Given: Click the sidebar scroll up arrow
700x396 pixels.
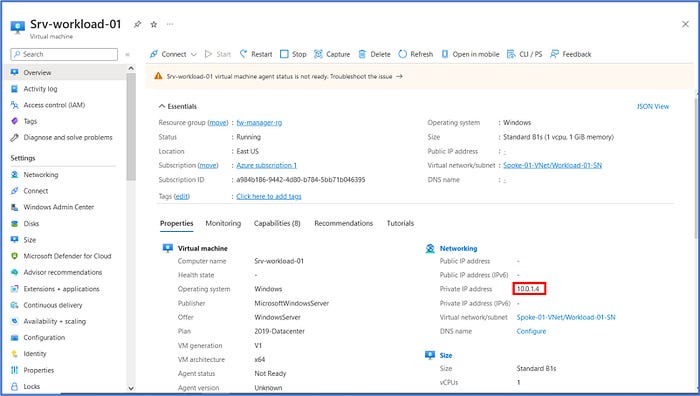Looking at the screenshot, I should pyautogui.click(x=131, y=68).
